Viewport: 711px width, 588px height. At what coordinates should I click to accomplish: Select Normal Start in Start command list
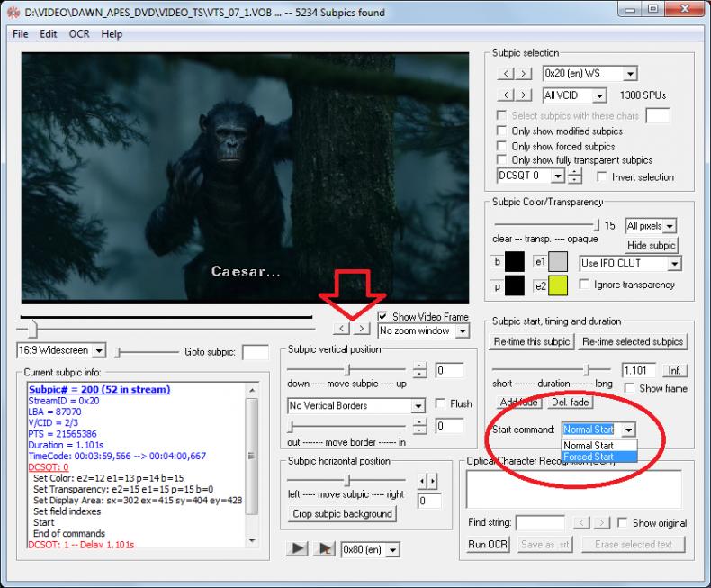point(599,446)
